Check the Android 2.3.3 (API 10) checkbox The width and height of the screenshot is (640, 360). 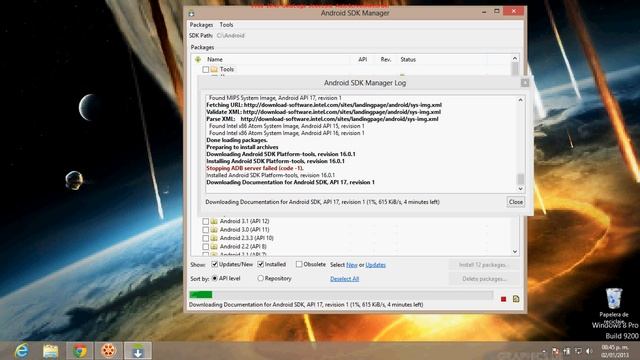click(206, 238)
